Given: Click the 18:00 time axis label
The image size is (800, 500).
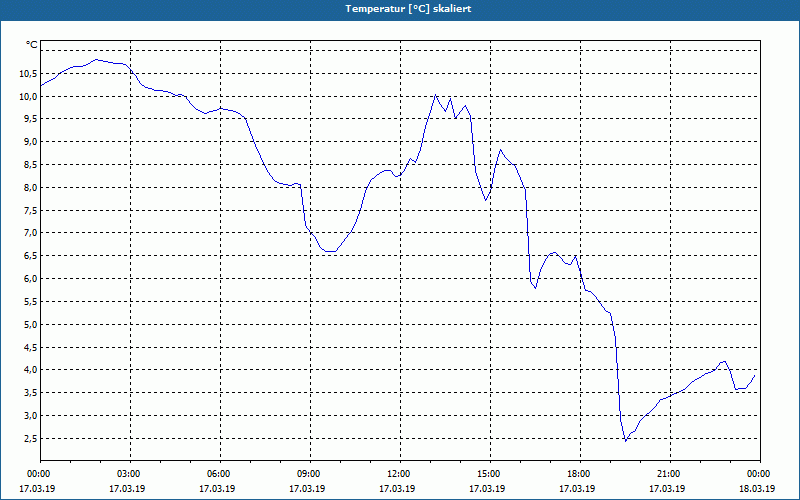Looking at the screenshot, I should pos(580,474).
